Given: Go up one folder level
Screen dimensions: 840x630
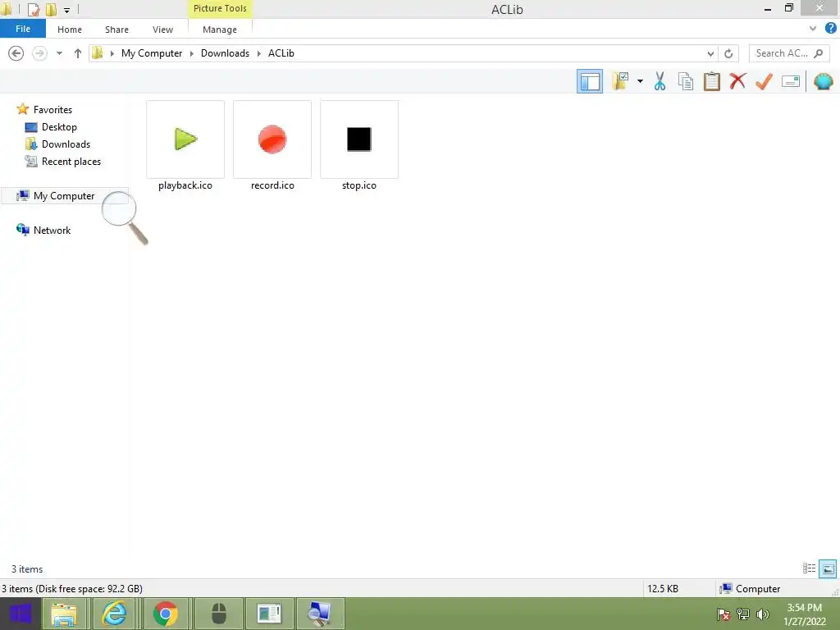Looking at the screenshot, I should 78,53.
